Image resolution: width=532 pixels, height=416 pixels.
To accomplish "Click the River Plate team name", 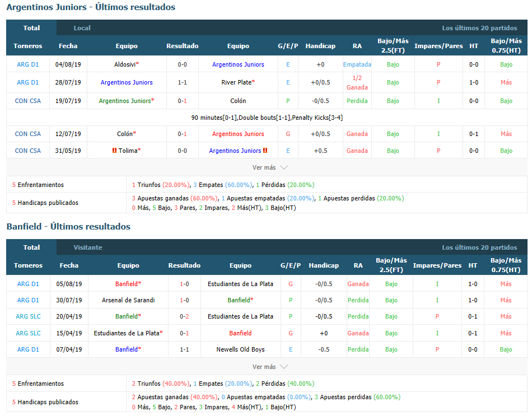I will coord(236,82).
